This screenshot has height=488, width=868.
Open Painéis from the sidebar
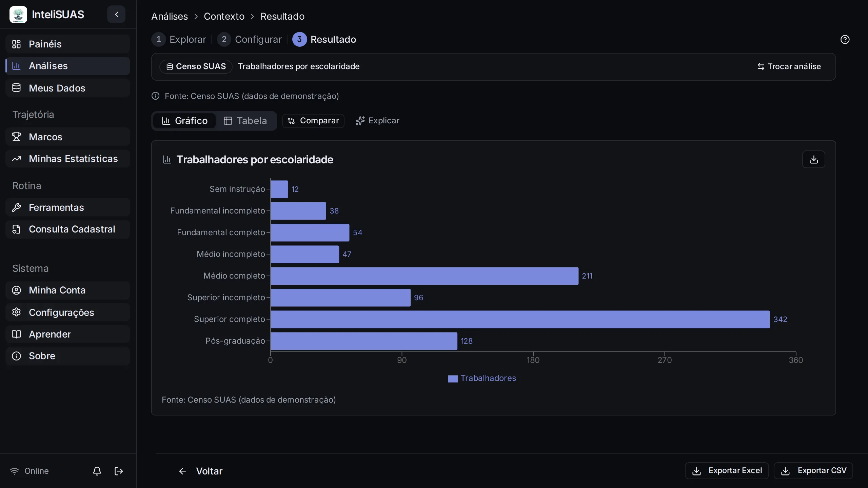[x=68, y=44]
